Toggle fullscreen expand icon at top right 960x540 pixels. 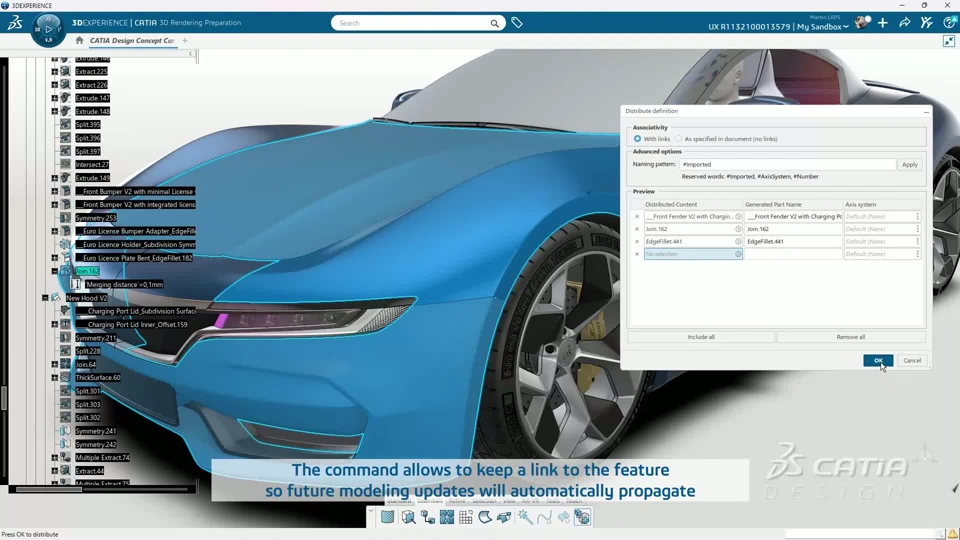[x=948, y=41]
